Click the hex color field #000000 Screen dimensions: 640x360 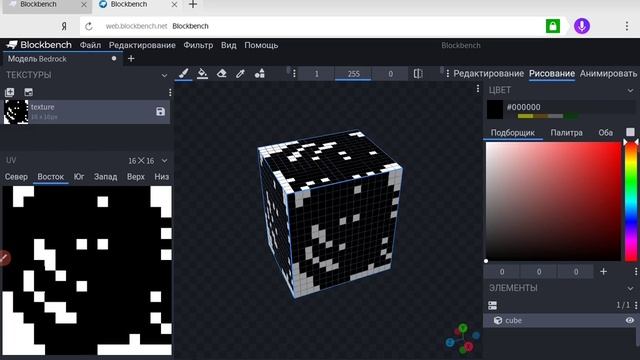[x=570, y=107]
